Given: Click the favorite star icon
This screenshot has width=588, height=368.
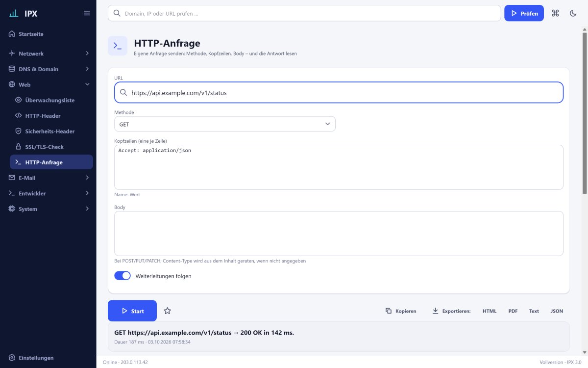Looking at the screenshot, I should (x=168, y=311).
